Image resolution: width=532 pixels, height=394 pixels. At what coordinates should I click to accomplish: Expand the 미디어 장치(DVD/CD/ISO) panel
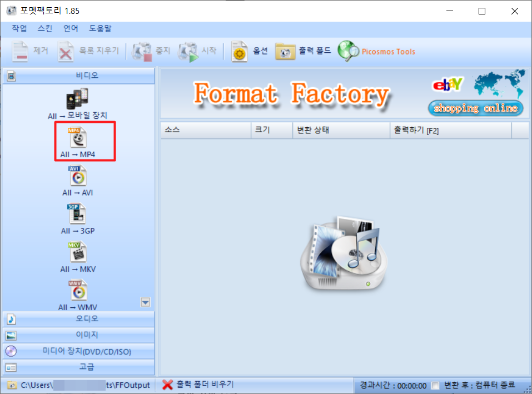coord(79,351)
